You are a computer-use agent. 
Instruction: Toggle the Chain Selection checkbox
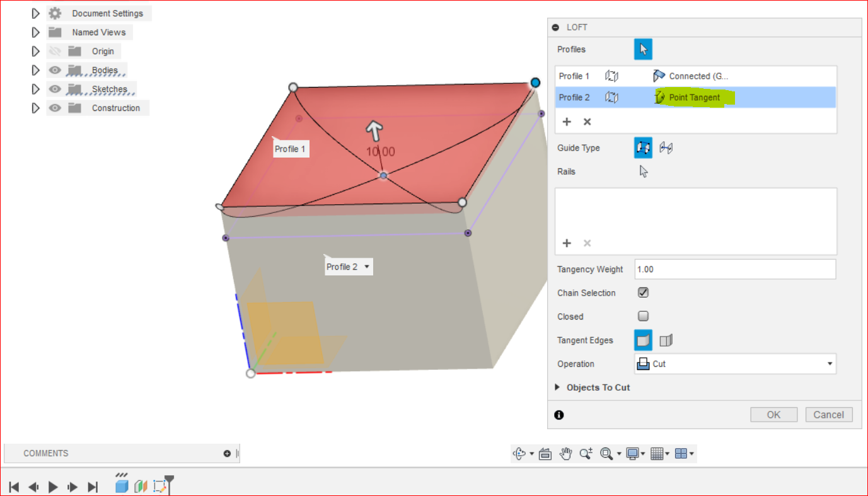(643, 292)
